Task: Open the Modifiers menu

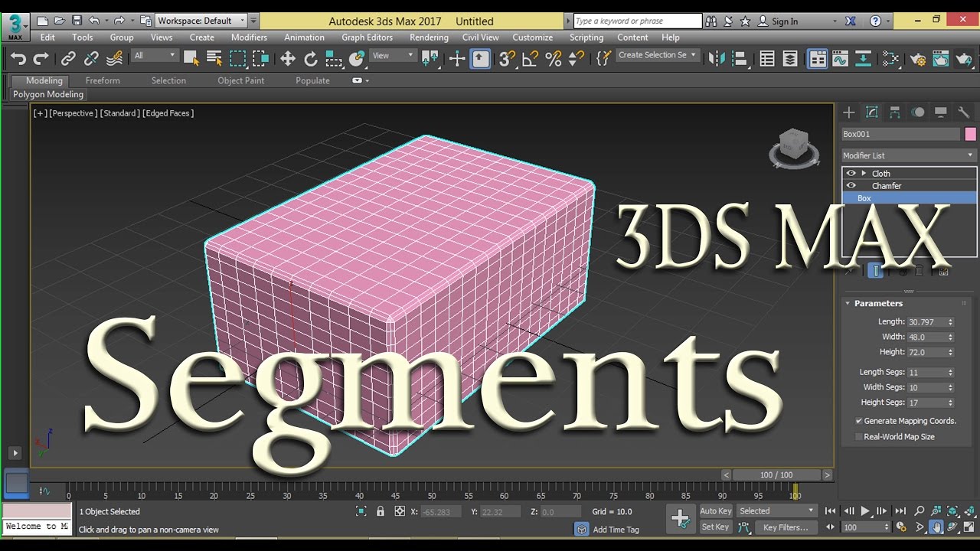Action: pos(249,37)
